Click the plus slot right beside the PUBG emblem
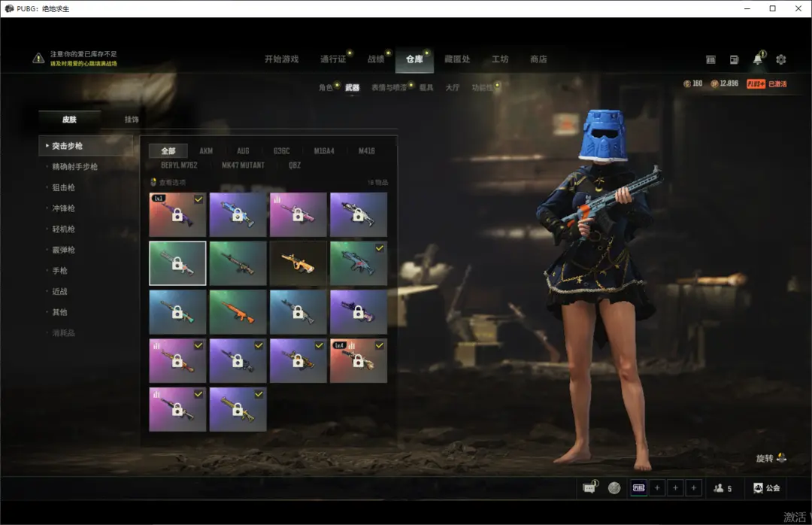This screenshot has height=525, width=812. [657, 487]
